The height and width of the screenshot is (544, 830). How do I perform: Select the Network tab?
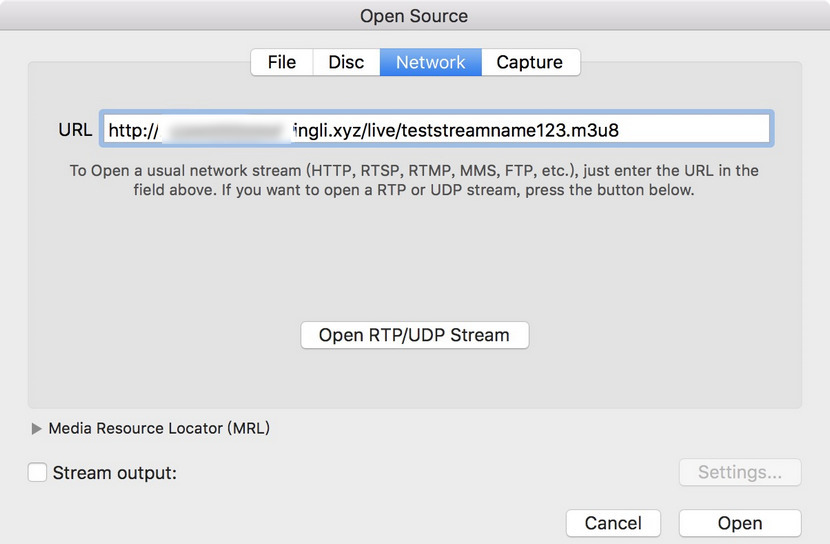[430, 62]
